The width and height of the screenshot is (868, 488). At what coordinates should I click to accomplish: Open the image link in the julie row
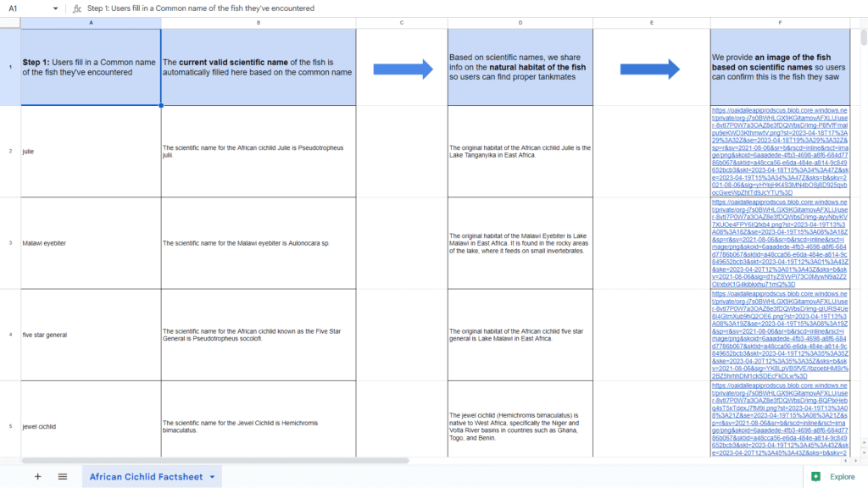pyautogui.click(x=780, y=152)
